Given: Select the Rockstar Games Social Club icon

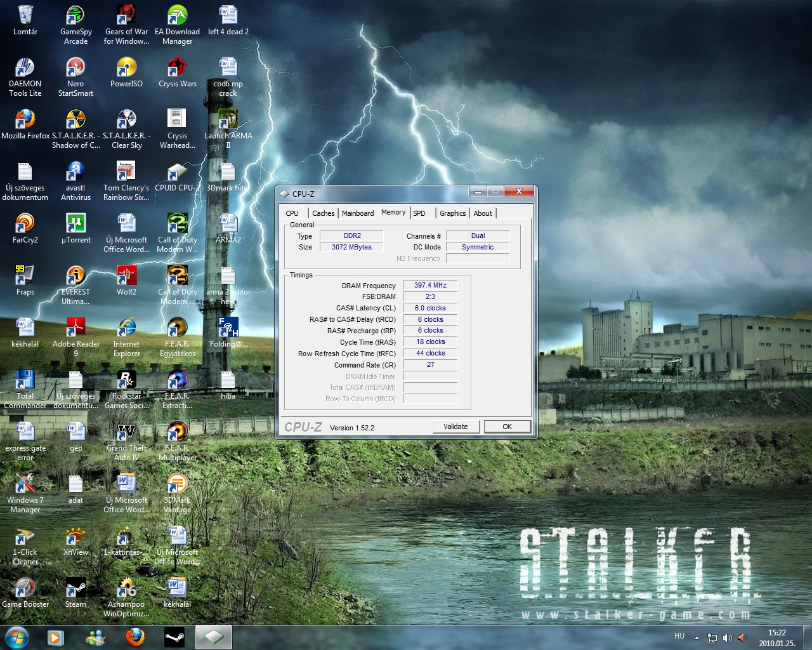Looking at the screenshot, I should coord(126,389).
